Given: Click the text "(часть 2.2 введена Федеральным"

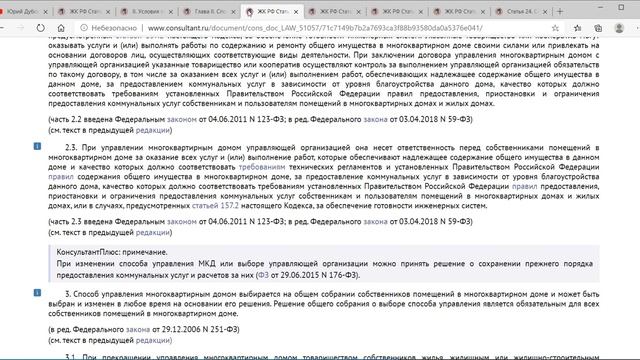Looking at the screenshot, I should (107, 119).
